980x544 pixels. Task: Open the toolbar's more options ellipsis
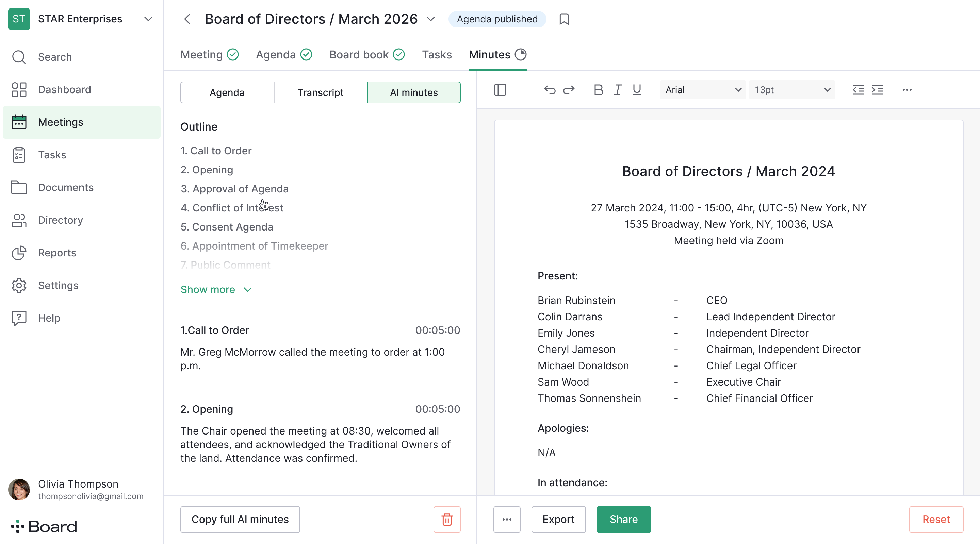(907, 90)
